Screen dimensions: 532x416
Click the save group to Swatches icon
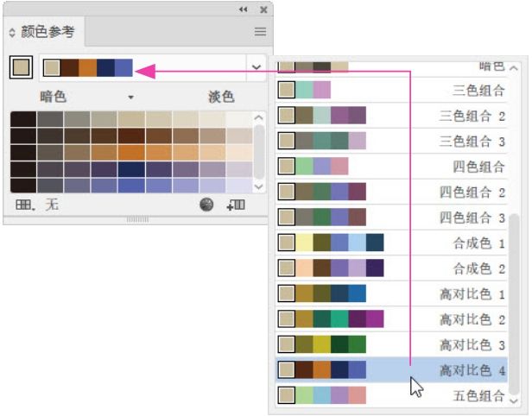[x=236, y=205]
